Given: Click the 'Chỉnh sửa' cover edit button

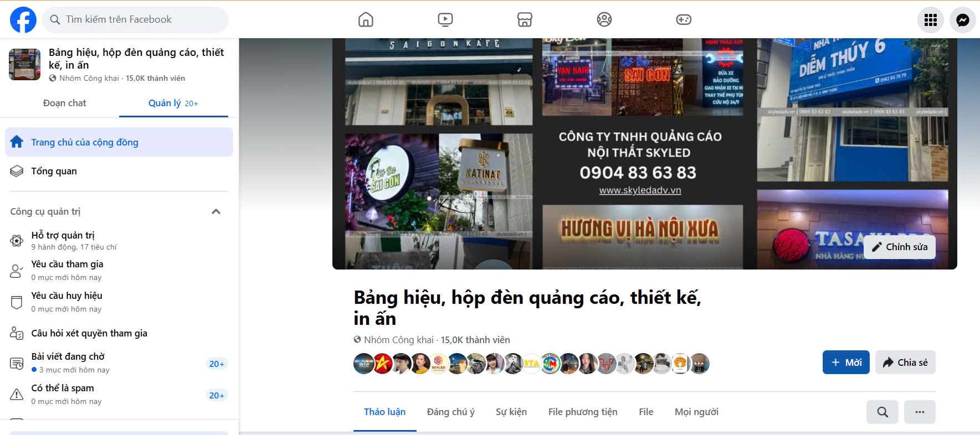Looking at the screenshot, I should (900, 247).
